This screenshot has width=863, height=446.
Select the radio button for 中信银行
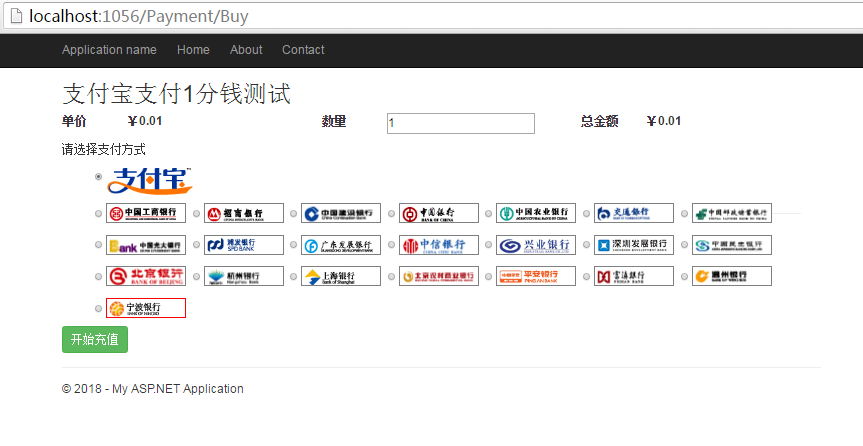391,244
